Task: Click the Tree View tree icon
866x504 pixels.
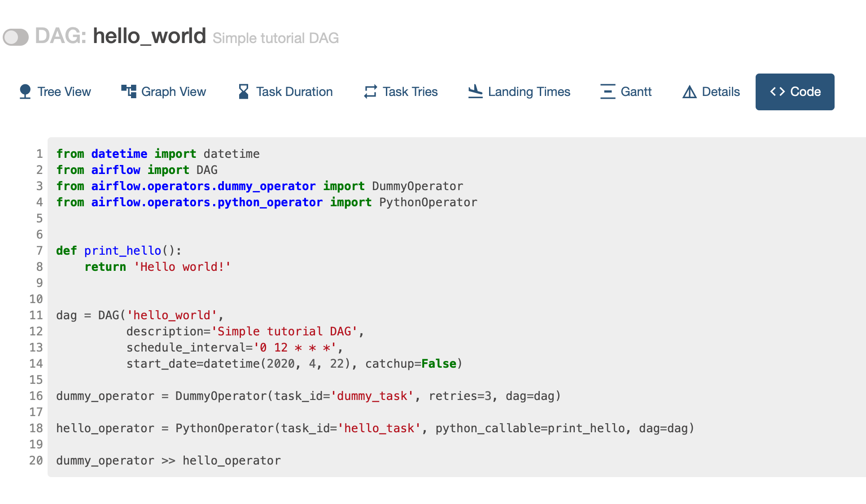Action: click(x=25, y=91)
